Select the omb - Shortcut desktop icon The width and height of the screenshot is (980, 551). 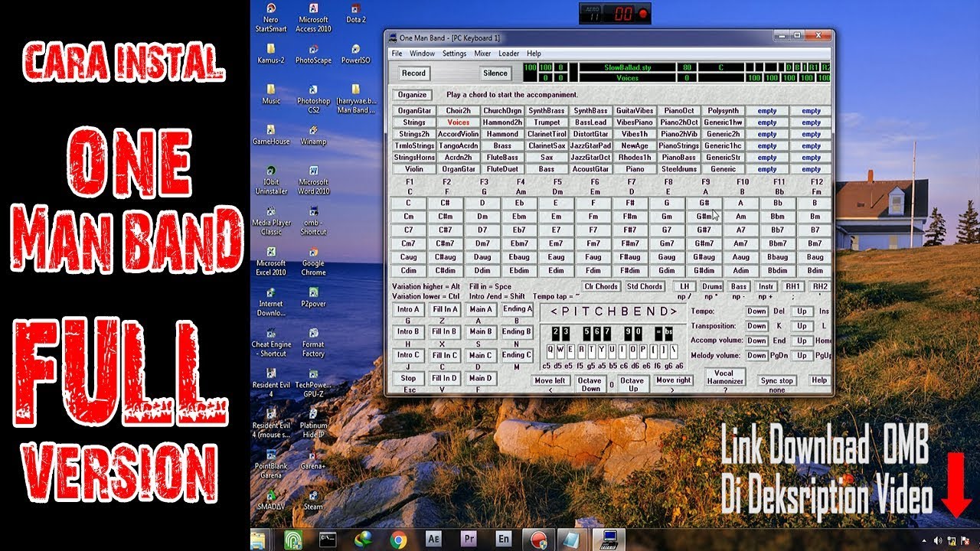(313, 220)
